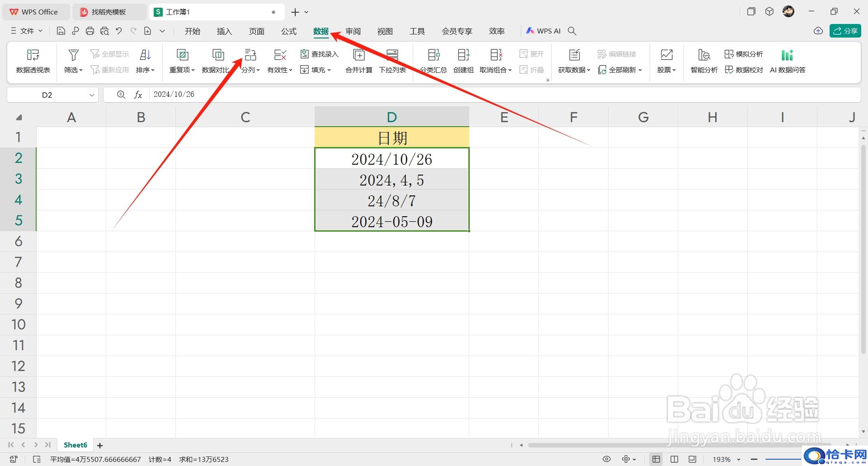Click the 合并计算 consolidate icon

pyautogui.click(x=359, y=55)
